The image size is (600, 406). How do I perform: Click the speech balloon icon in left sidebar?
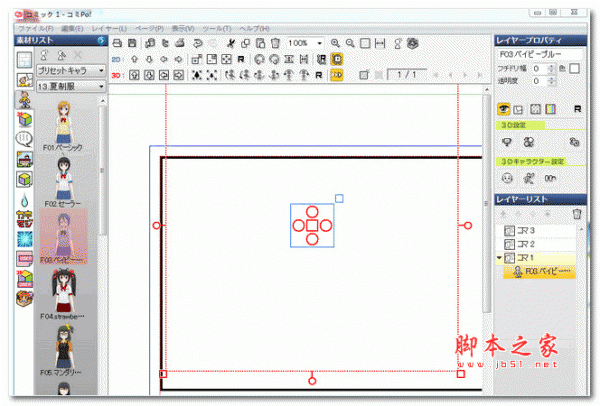[23, 139]
